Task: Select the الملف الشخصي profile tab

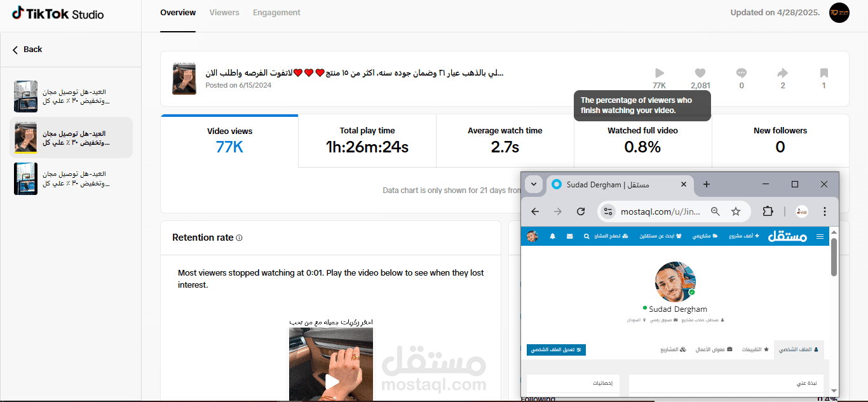Action: pos(799,349)
